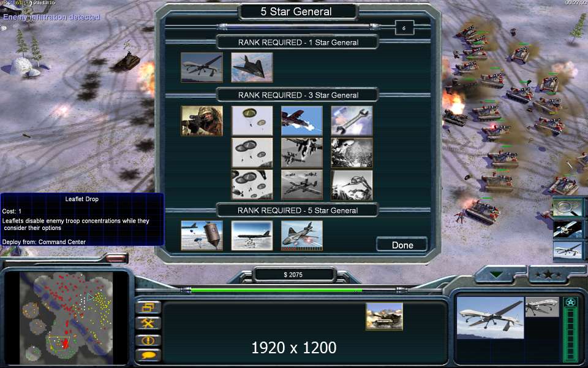Click the tank build icon in command bar

tap(385, 316)
